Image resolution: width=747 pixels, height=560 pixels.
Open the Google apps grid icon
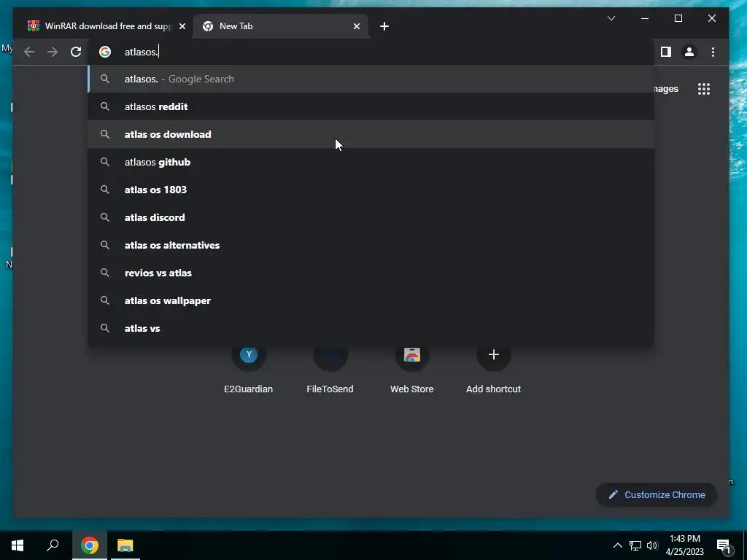click(704, 89)
